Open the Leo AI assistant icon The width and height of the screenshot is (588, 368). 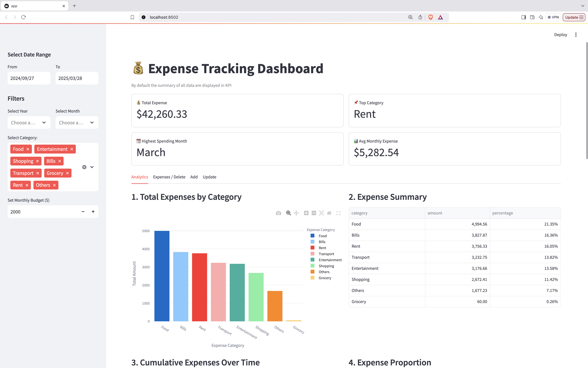coord(541,17)
